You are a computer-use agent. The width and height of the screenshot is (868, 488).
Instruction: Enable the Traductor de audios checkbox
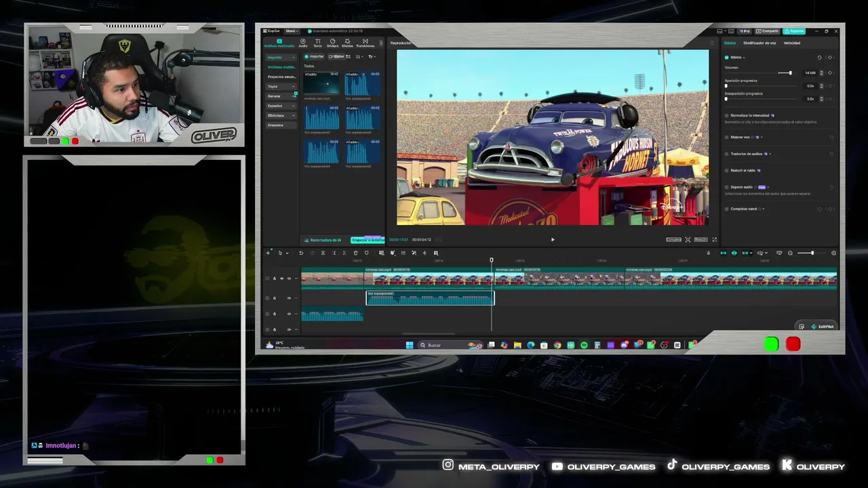pyautogui.click(x=726, y=154)
